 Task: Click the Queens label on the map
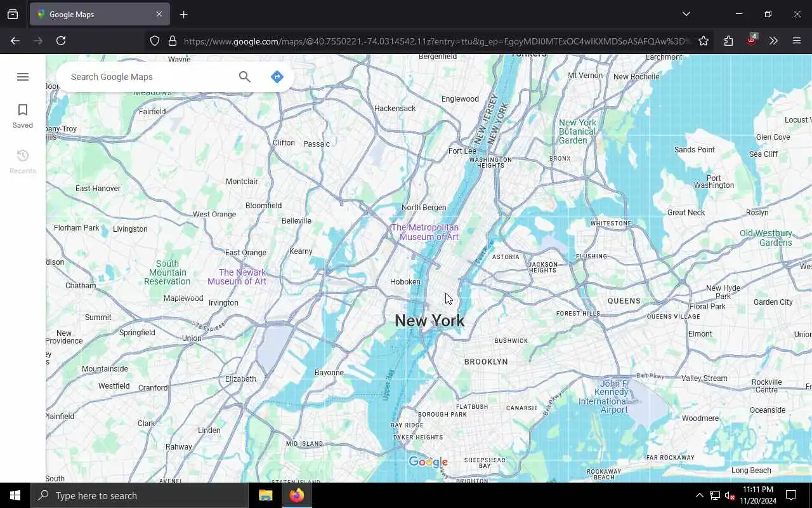click(624, 301)
